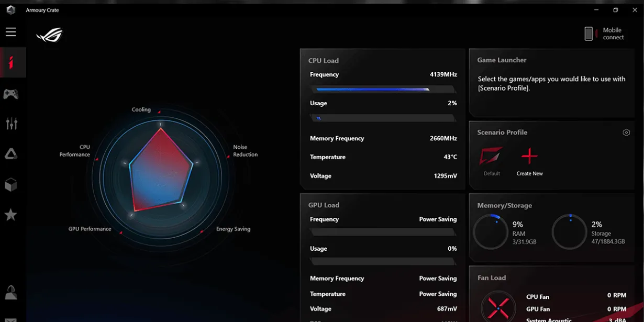Click the CPU Usage progress bar

tap(383, 118)
